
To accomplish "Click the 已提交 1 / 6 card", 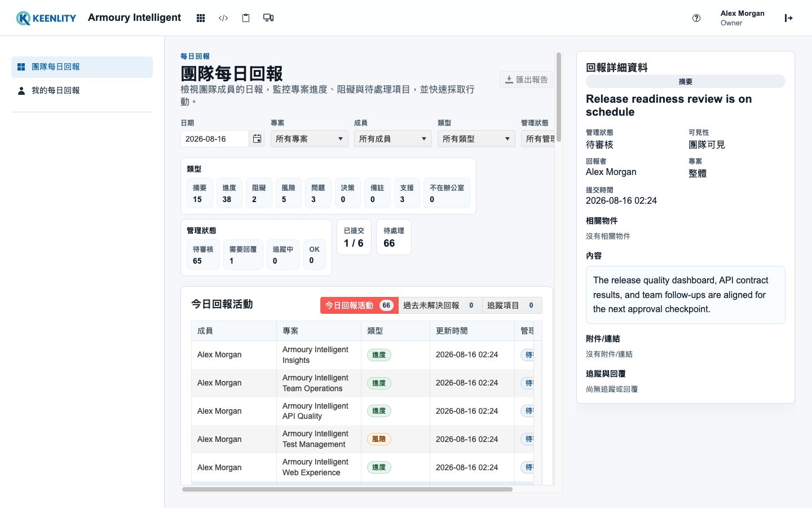I will [x=354, y=237].
